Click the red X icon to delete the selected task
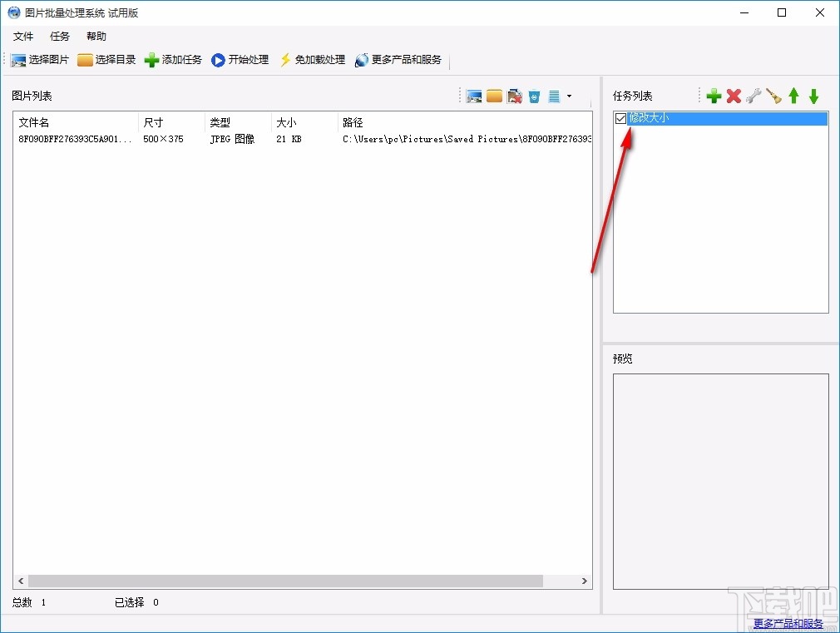 click(x=734, y=96)
